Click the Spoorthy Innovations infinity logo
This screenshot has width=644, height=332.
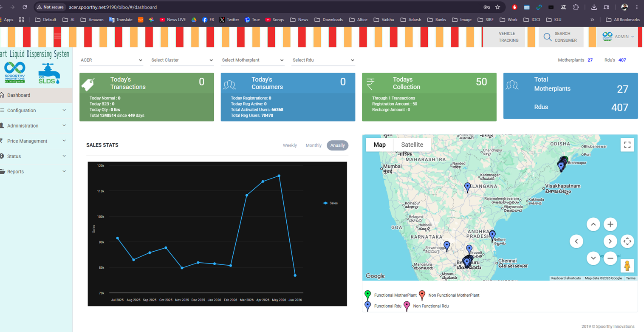click(15, 72)
